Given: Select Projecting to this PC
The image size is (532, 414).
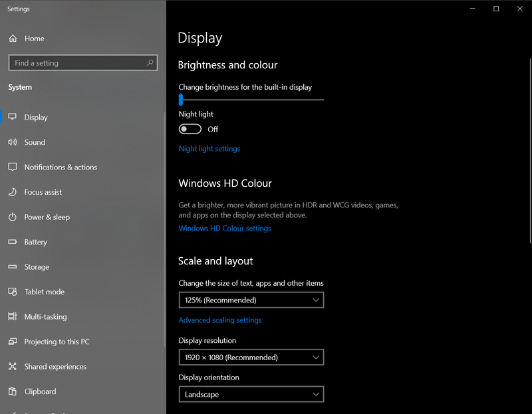Looking at the screenshot, I should (x=57, y=342).
